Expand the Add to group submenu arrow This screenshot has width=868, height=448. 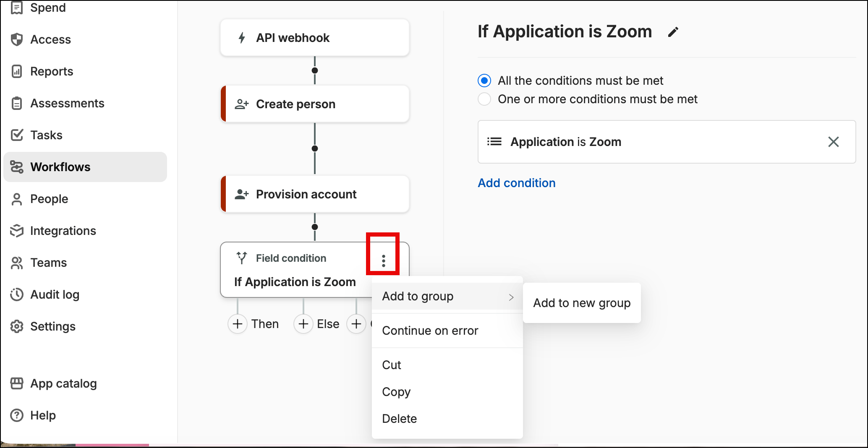tap(511, 297)
